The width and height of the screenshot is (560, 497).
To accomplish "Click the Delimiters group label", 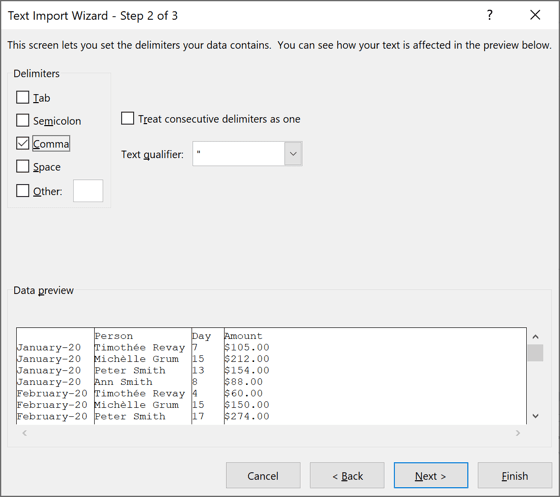I will (x=36, y=73).
